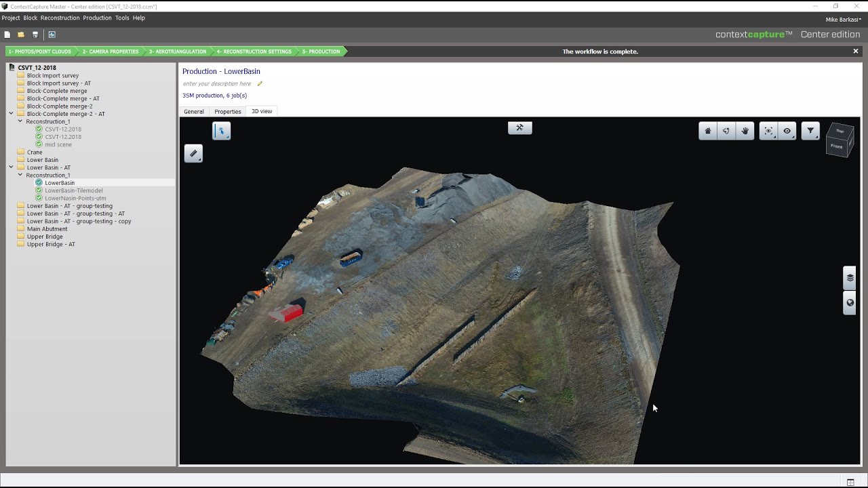Open the layers panel button on right edge

[850, 278]
